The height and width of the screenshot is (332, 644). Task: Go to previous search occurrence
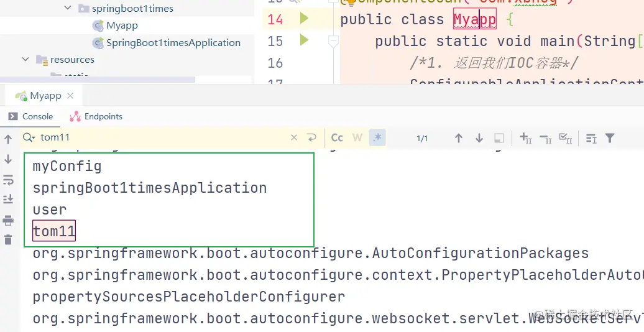pyautogui.click(x=459, y=138)
